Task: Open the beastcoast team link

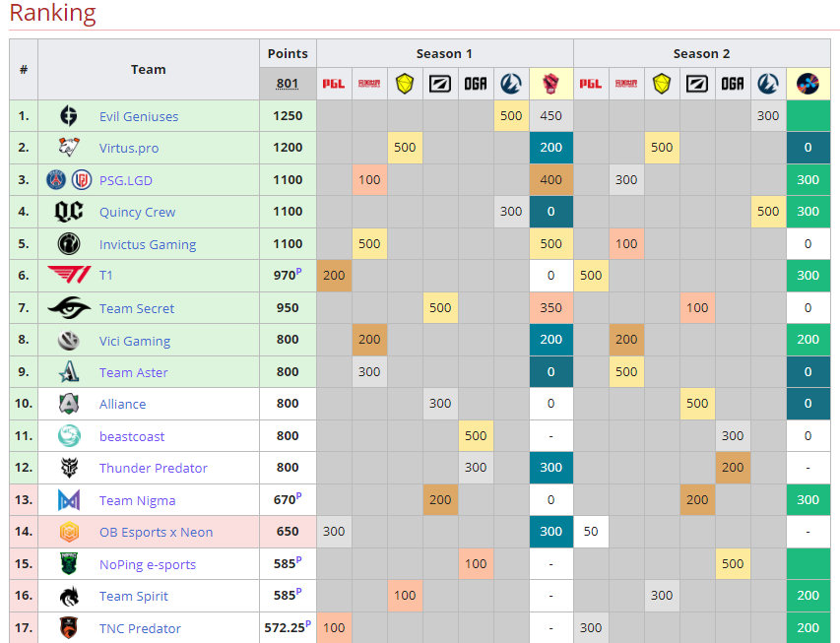Action: 132,436
